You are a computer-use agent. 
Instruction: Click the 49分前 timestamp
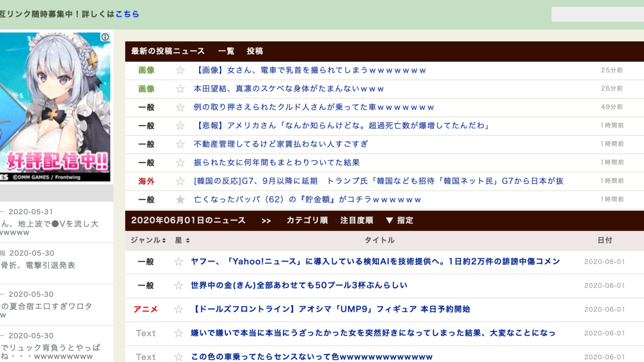click(x=612, y=107)
